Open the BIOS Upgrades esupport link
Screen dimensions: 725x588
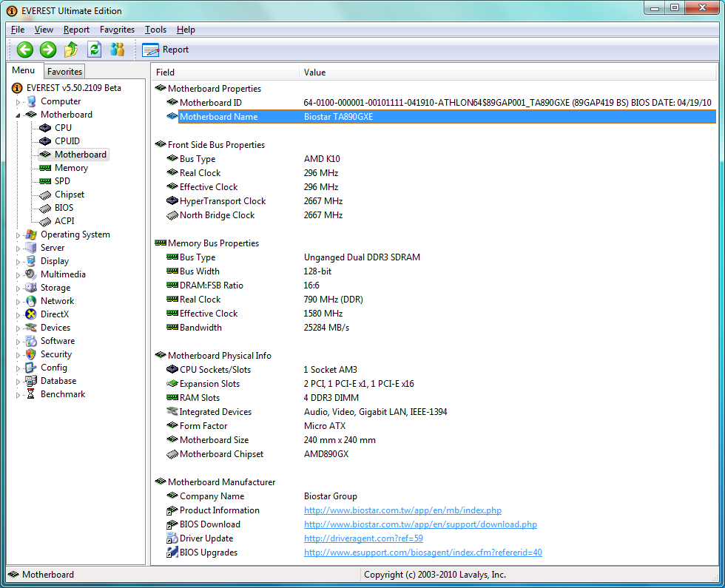(x=422, y=552)
